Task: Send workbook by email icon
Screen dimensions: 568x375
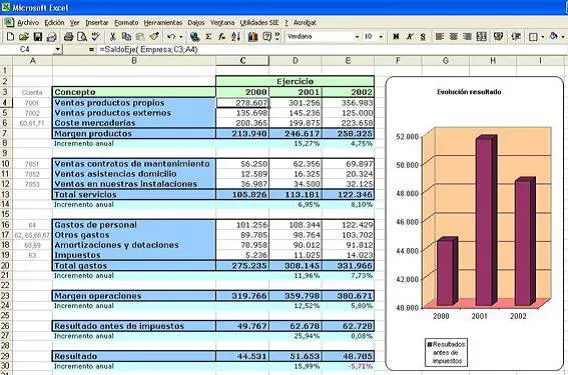Action: tap(52, 37)
